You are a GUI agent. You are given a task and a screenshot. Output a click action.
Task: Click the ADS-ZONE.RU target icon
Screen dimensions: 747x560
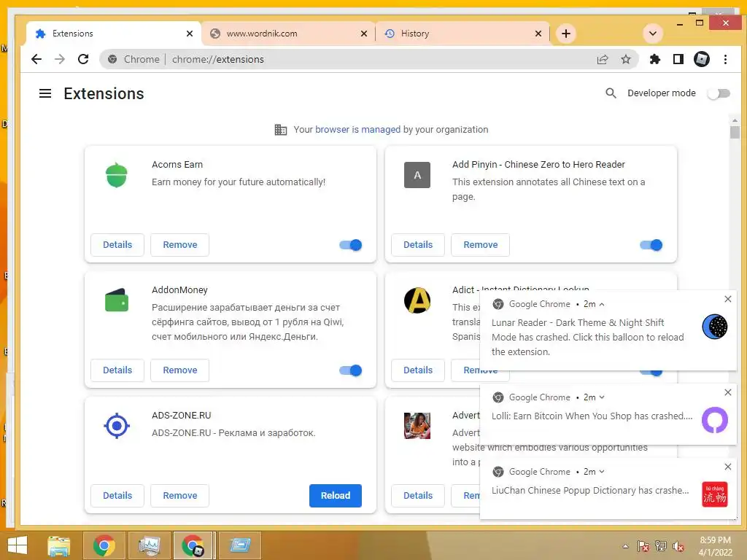[x=116, y=426]
